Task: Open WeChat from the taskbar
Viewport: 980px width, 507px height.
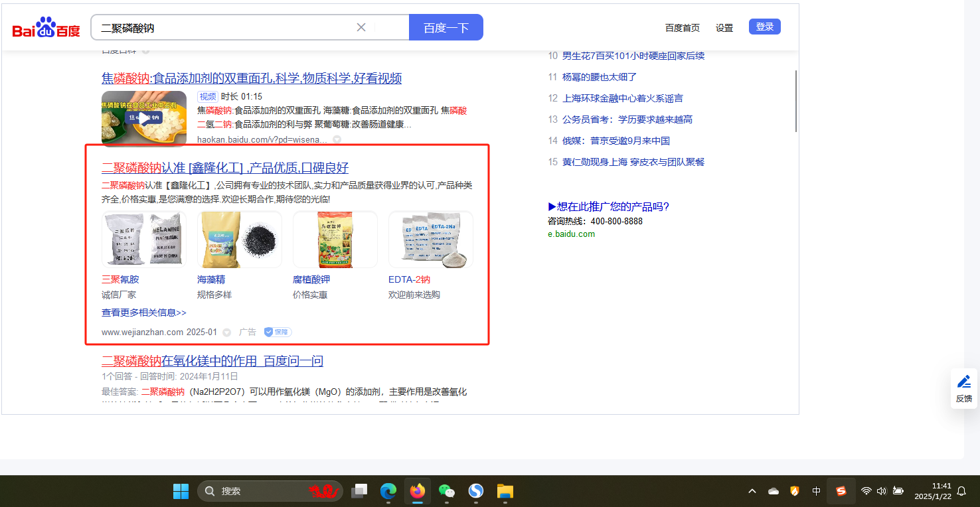Action: point(447,491)
